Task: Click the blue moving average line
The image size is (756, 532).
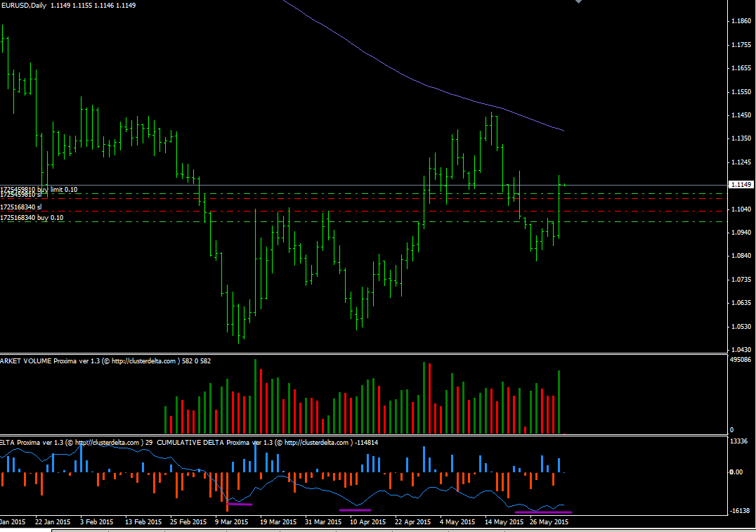Action: tap(422, 85)
